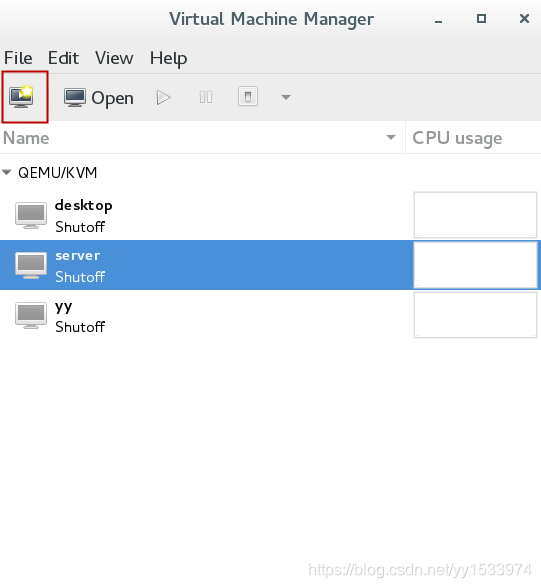Click the yy VM monitor icon

(x=31, y=315)
